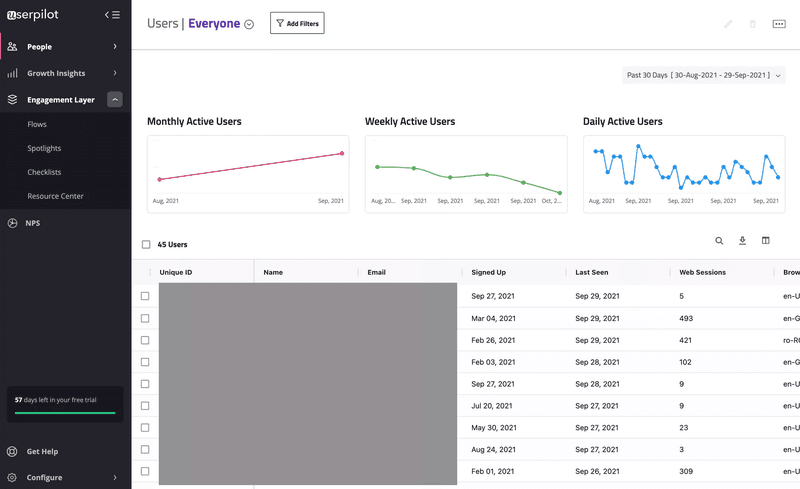This screenshot has height=489, width=800.
Task: Click the NPS gauge icon in sidebar
Action: click(13, 223)
